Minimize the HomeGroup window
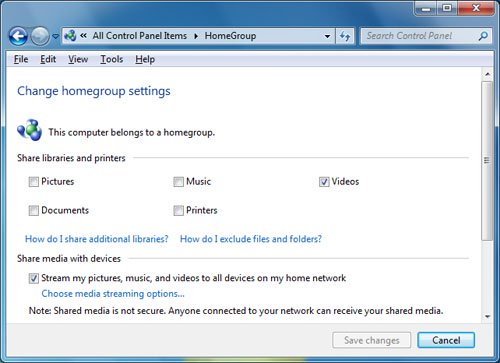Viewport: 500px width, 363px height. [x=426, y=8]
